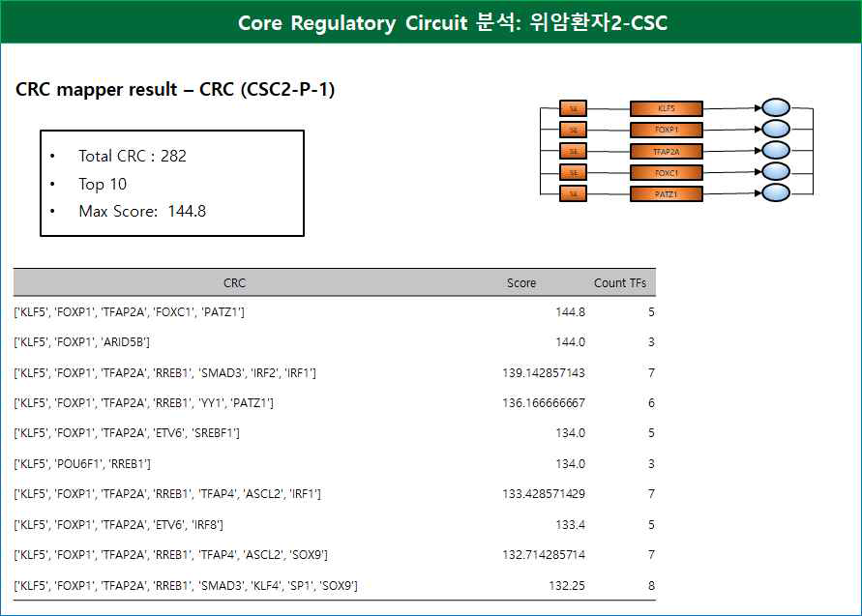The image size is (862, 616).
Task: Select the CRC row ending with 'TFAP4', 'ASCL2', 'SOX9'
Action: click(334, 555)
